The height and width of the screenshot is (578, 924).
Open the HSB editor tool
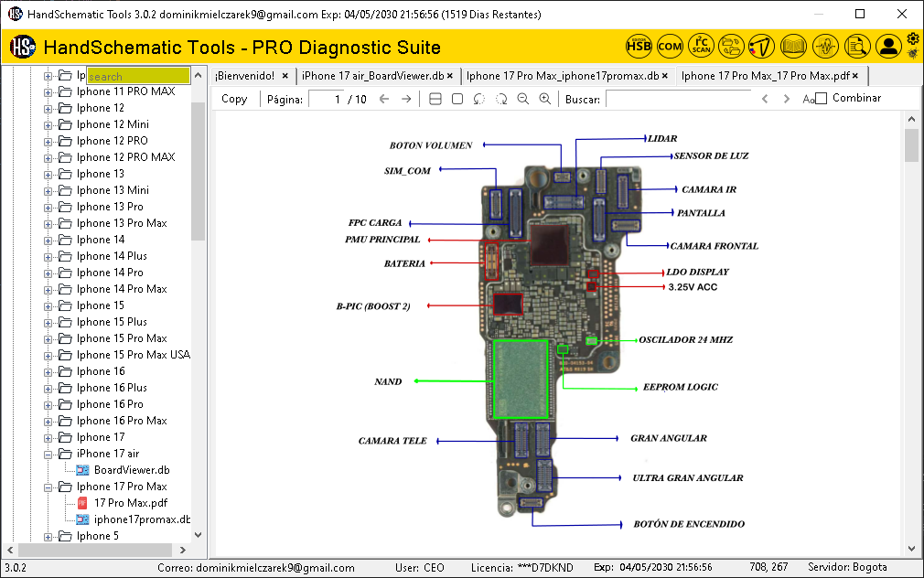[x=639, y=46]
